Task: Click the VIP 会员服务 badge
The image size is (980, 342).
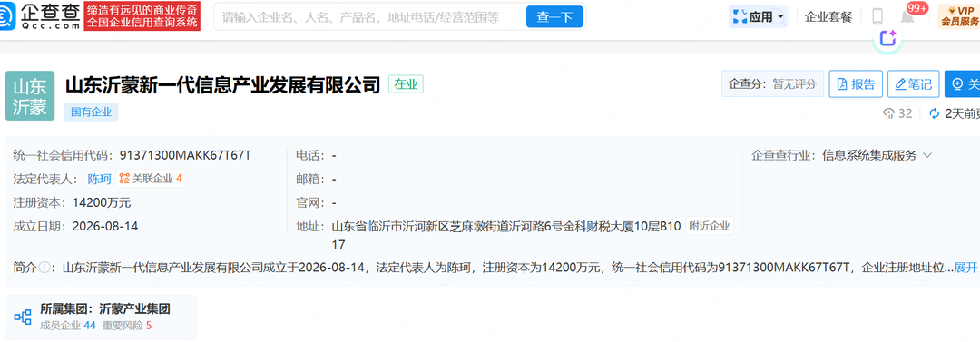Action: [x=960, y=16]
